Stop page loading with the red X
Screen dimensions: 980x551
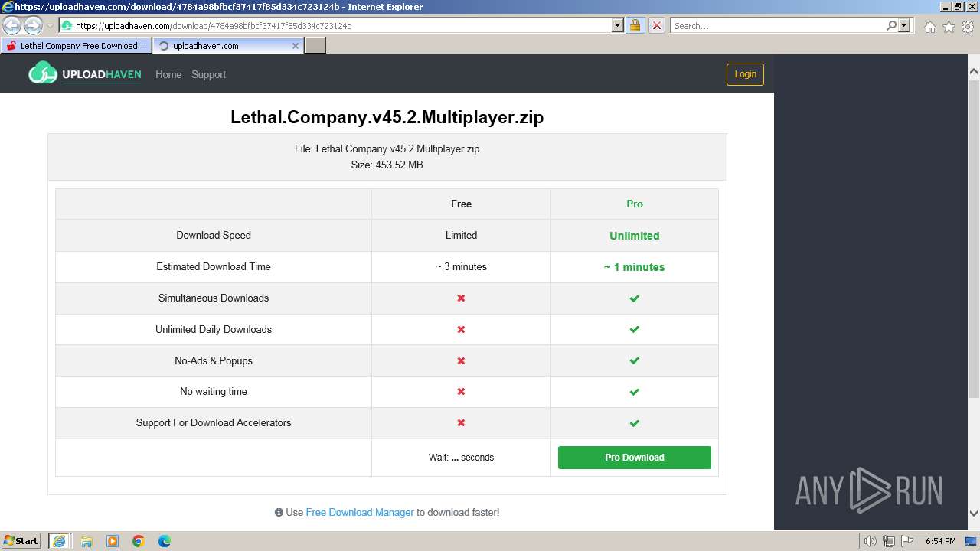pos(656,25)
